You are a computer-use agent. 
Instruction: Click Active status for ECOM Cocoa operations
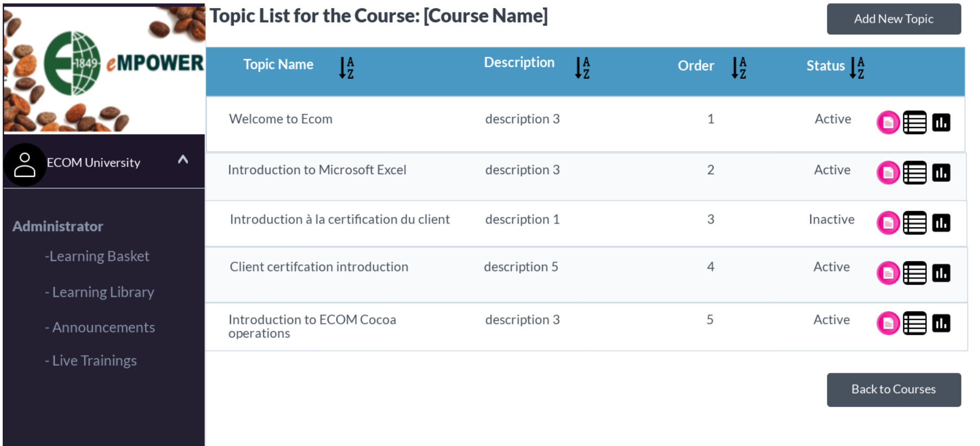(x=831, y=320)
